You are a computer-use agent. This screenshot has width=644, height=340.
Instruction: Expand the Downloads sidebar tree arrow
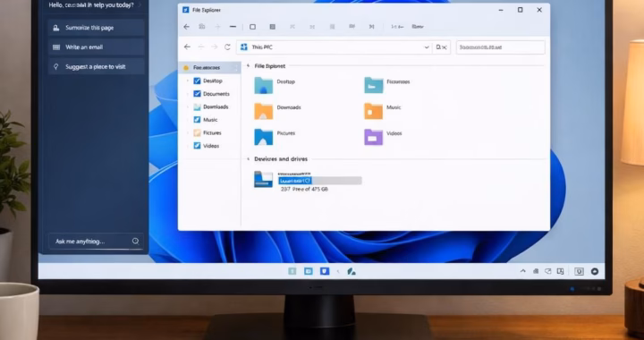click(x=188, y=106)
